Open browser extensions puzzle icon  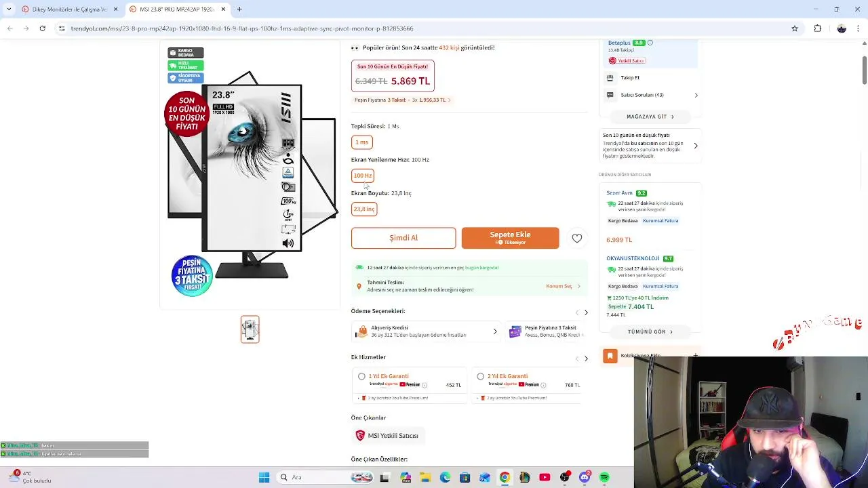click(x=818, y=28)
